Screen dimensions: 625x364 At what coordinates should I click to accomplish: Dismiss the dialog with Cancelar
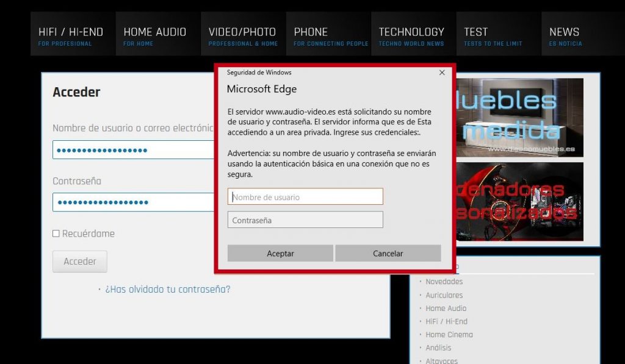388,253
